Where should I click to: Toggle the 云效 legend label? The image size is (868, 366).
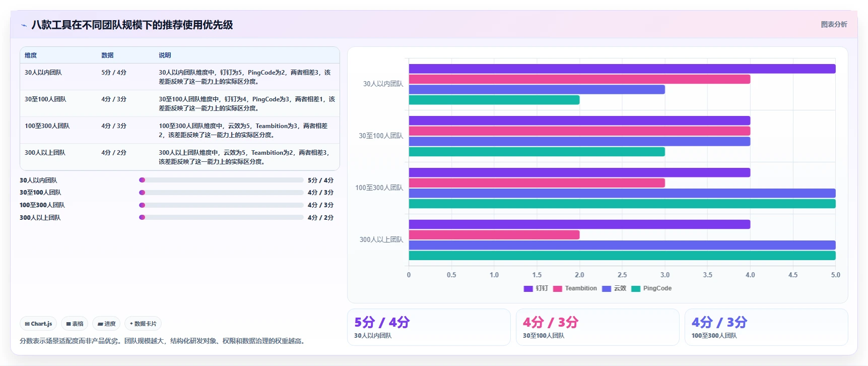[x=620, y=288]
